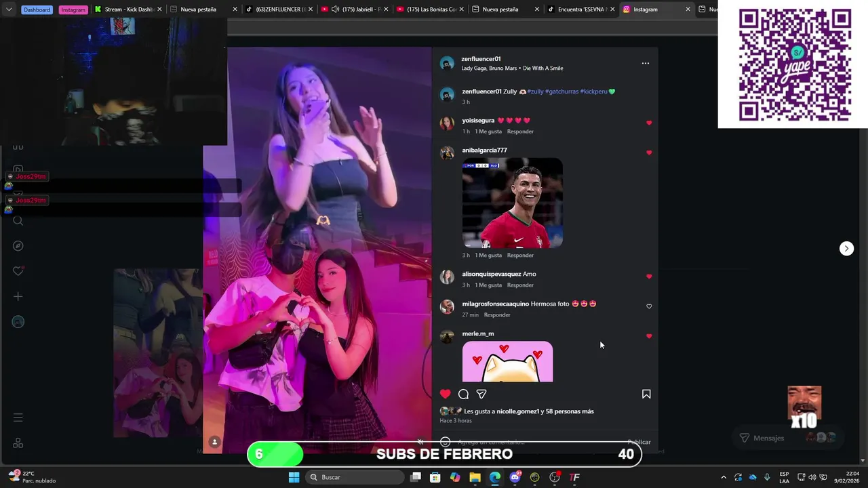Open the Ronaldo image in anibalgarcia777's comment
The width and height of the screenshot is (868, 488).
[513, 203]
